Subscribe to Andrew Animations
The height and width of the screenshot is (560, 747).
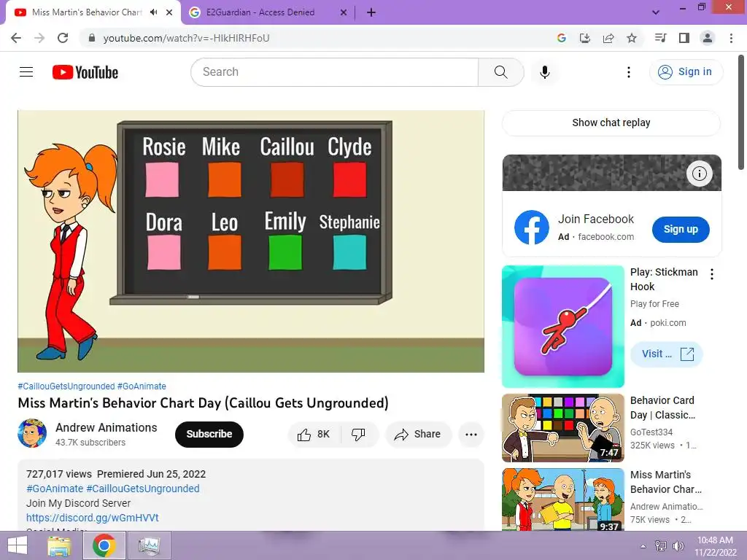click(209, 434)
